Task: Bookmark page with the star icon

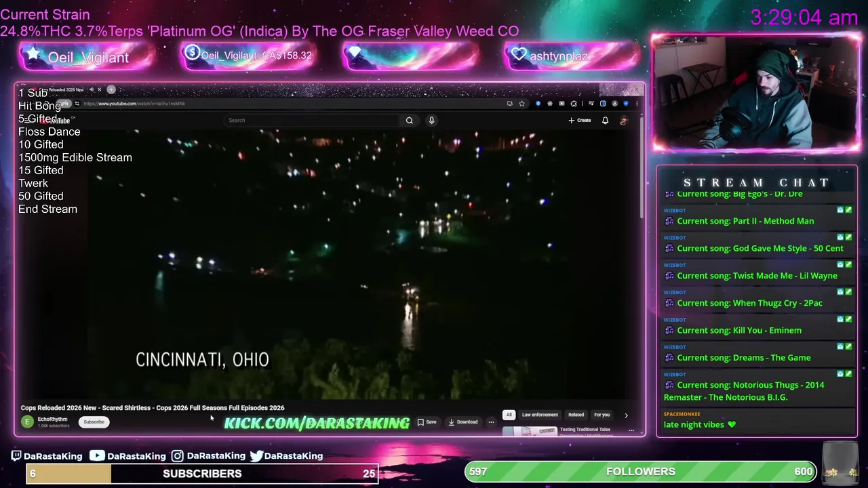Action: click(x=521, y=104)
